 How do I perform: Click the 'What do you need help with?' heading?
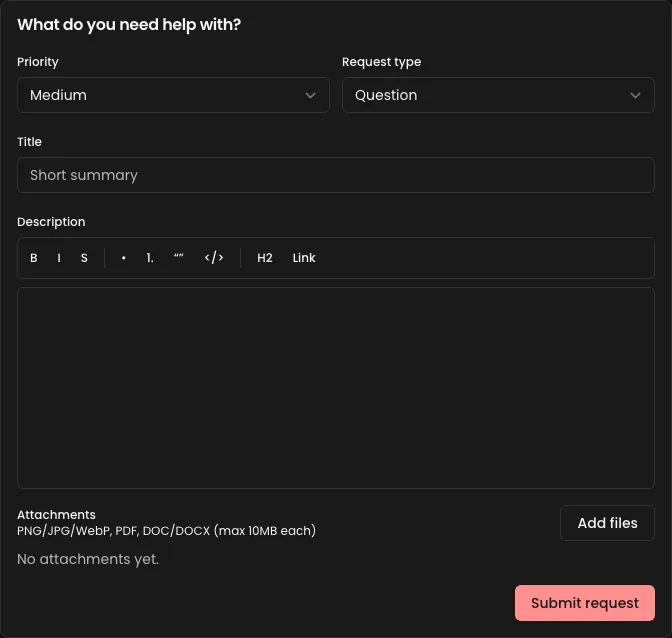click(129, 25)
